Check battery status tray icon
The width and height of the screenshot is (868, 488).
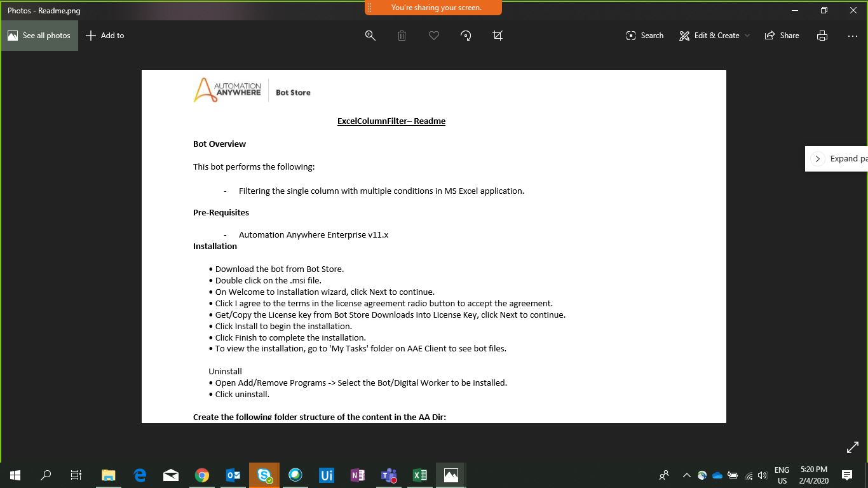click(x=733, y=475)
